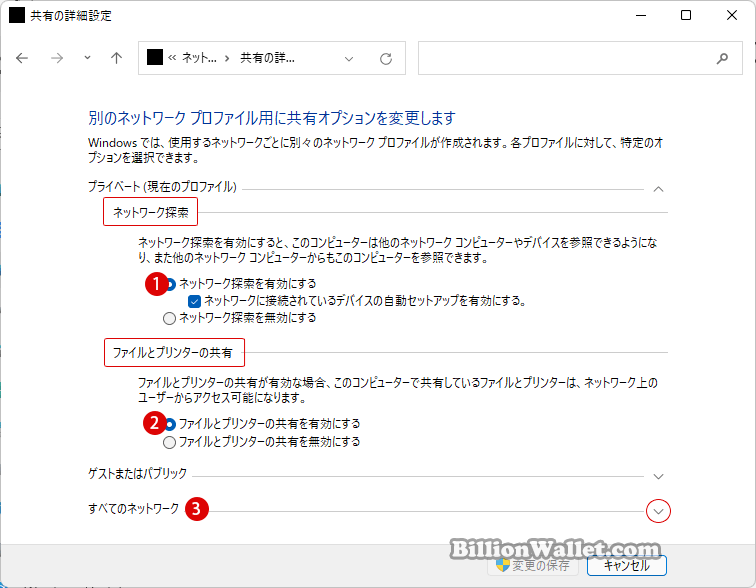
Task: Select ファイルとプリンターの共有を有効にする radio
Action: (x=170, y=425)
